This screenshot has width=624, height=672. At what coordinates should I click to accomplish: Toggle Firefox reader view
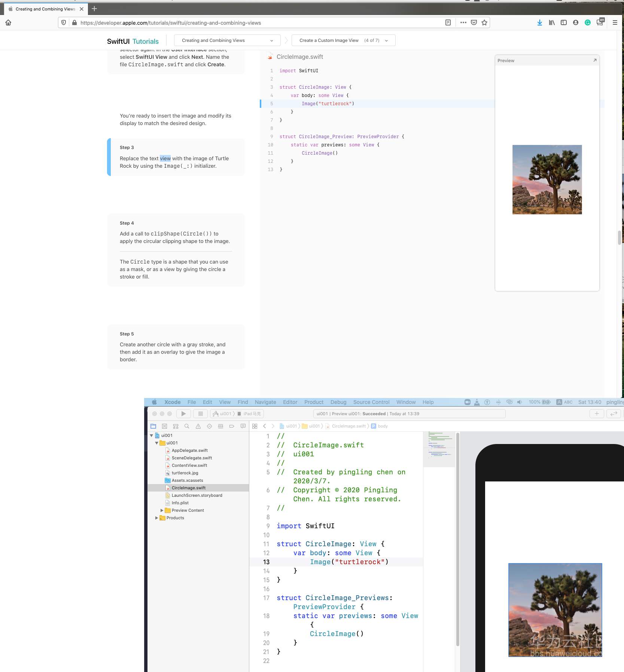[x=448, y=22]
